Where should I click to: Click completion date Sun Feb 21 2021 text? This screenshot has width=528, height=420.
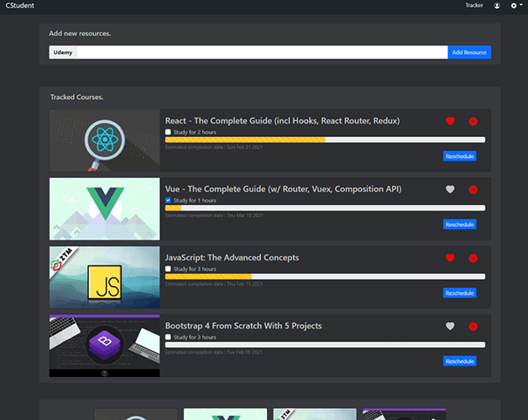245,147
